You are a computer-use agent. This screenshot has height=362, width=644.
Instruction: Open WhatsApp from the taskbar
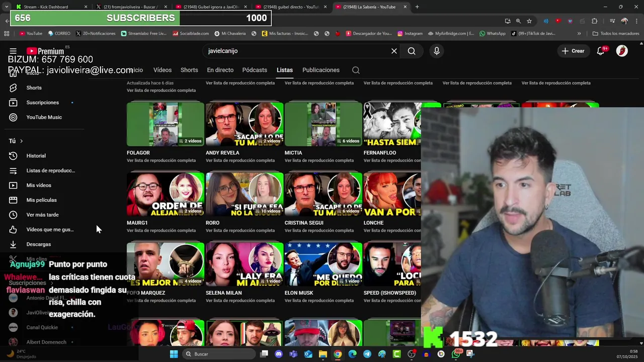pos(456,354)
